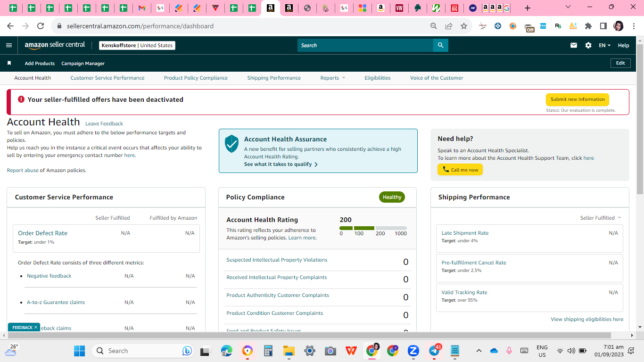The width and height of the screenshot is (644, 362).
Task: Click the Seller Central Search input field
Action: point(365,45)
